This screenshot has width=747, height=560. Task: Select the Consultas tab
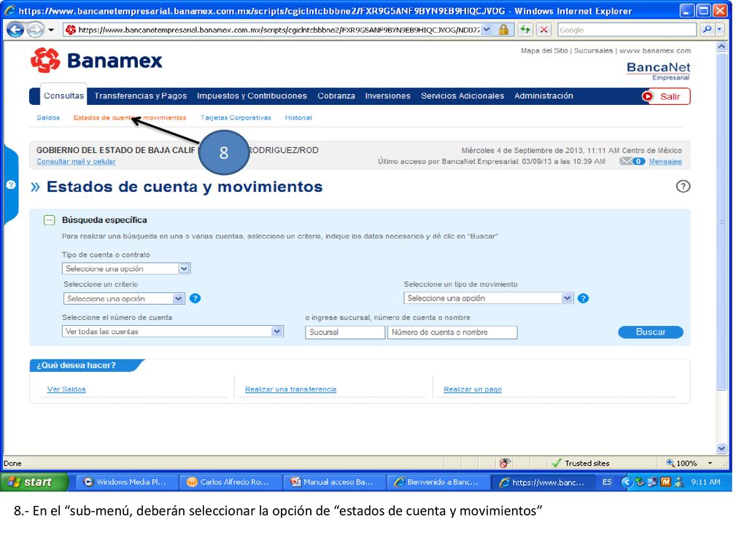63,96
